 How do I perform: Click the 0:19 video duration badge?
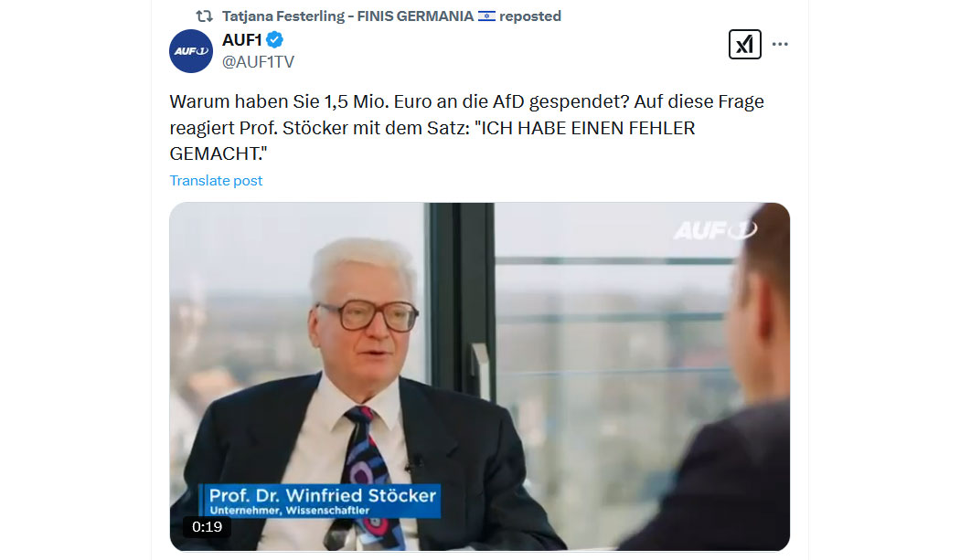(207, 527)
